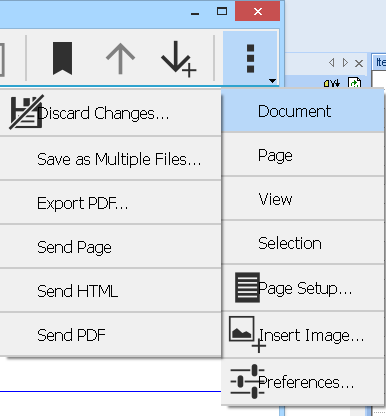Open the Page submenu
The image size is (386, 416).
[x=303, y=155]
